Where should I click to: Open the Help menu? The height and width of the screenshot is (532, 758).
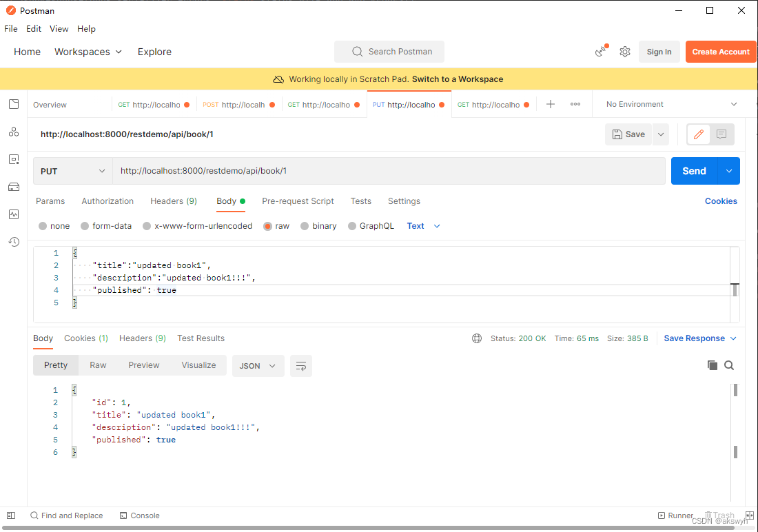pos(87,29)
